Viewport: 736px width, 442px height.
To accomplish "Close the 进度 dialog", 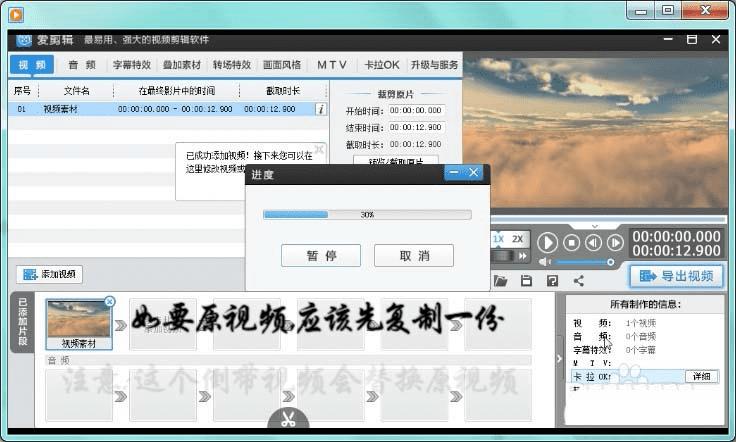I will (x=474, y=173).
